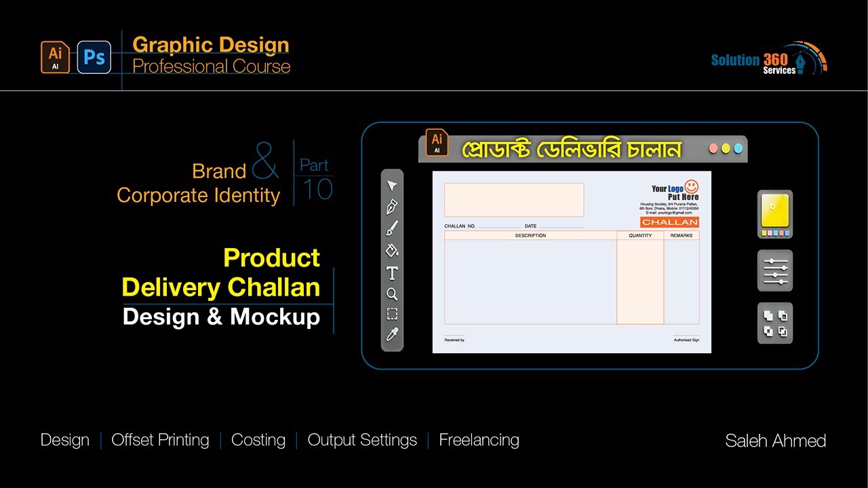Select the Type tool
This screenshot has height=488, width=868.
pos(392,273)
